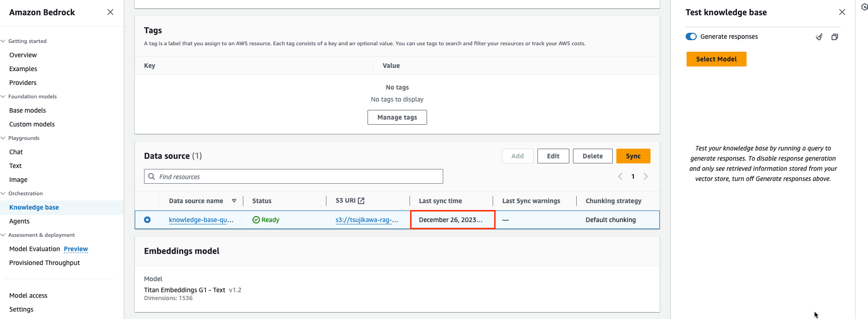
Task: Click the Value column header in Tags
Action: coord(391,66)
